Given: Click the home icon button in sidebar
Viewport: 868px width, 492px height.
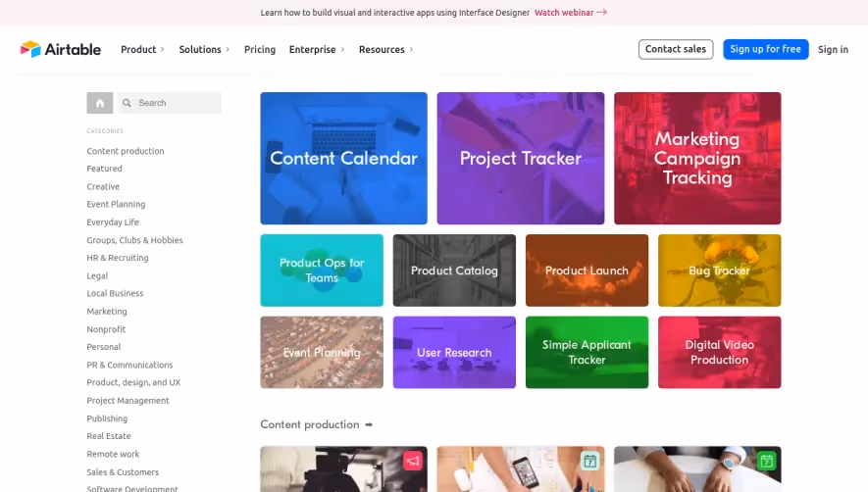Looking at the screenshot, I should tap(100, 103).
